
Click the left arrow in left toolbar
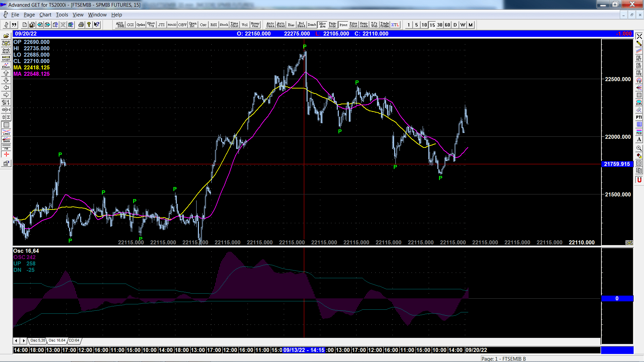[6, 87]
